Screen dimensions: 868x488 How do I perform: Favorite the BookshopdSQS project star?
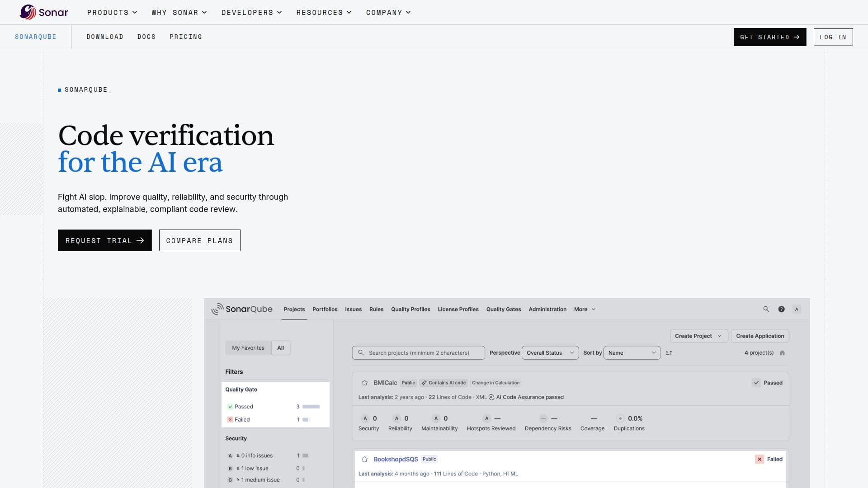click(x=365, y=459)
